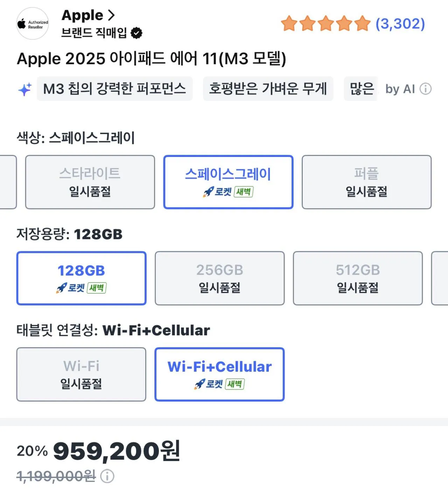Screen dimensions: 448x494
Task: Open the info icon next to 'by AI'
Action: tap(426, 89)
